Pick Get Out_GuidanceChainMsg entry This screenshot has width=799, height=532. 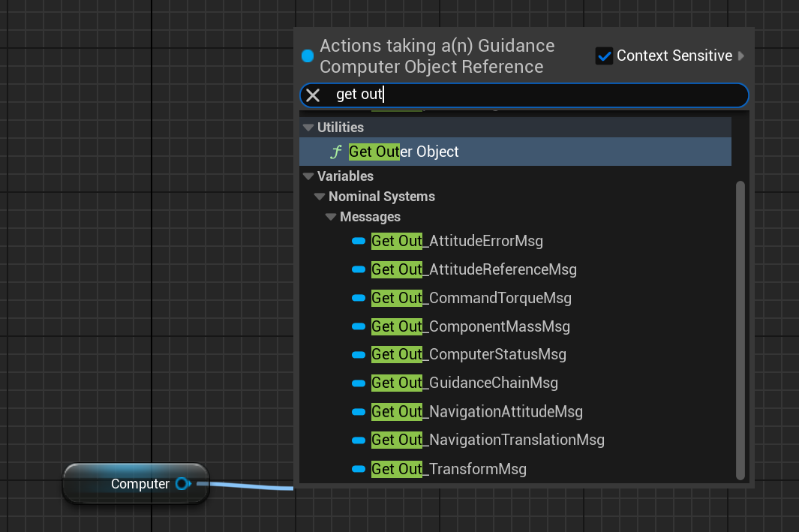(464, 383)
